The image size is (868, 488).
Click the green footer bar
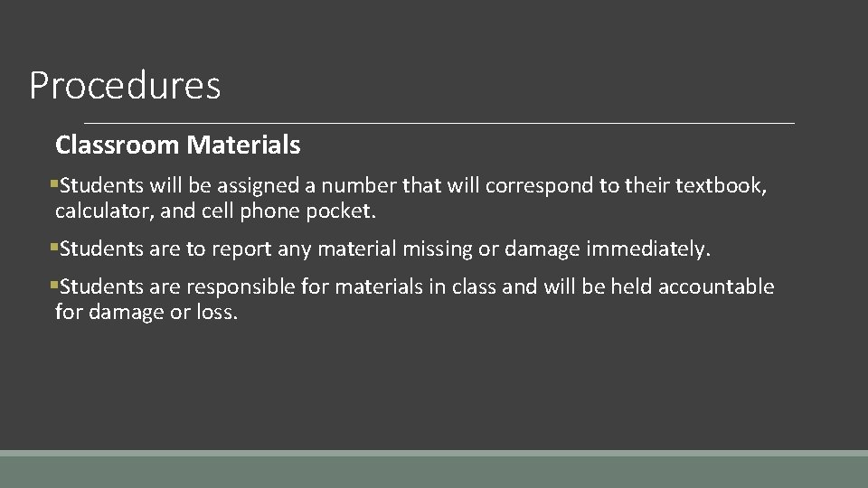click(434, 472)
